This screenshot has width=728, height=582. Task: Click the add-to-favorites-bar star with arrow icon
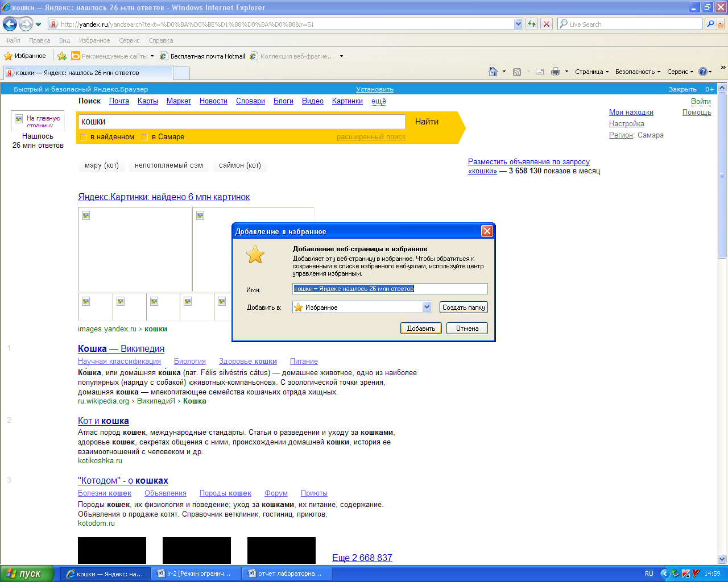(x=62, y=56)
